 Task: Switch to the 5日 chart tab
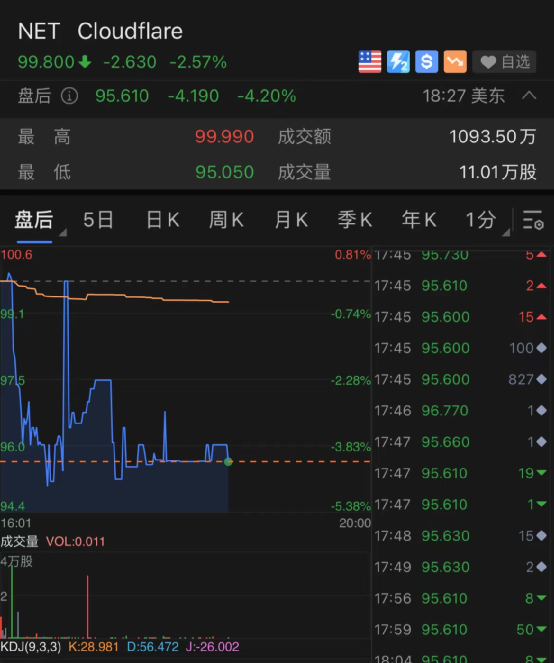pos(98,220)
